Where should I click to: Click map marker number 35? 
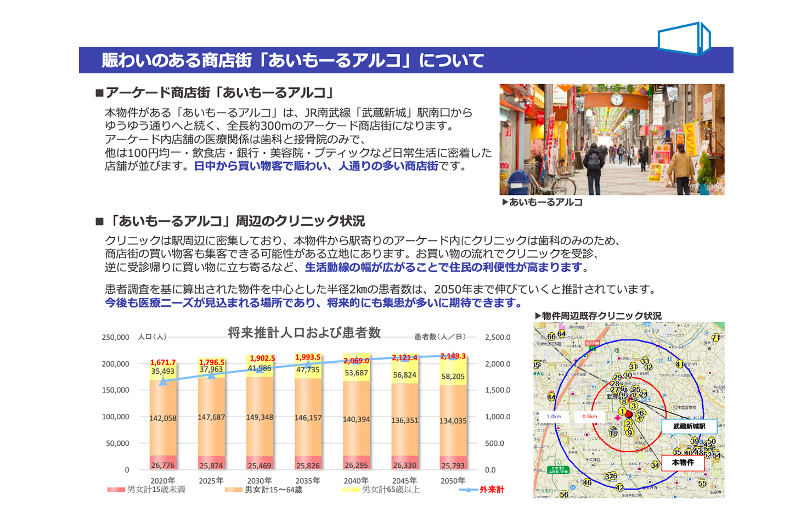677,452
